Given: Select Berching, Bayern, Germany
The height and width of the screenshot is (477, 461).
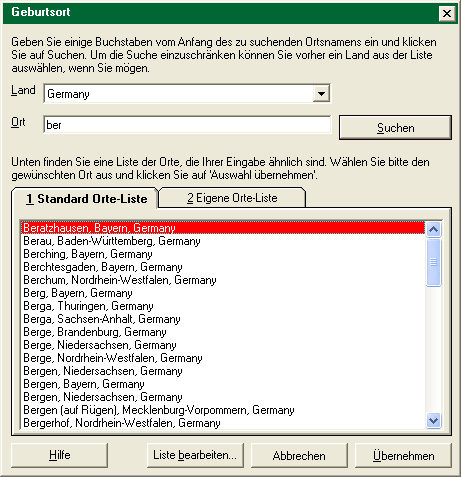Looking at the screenshot, I should point(223,254).
